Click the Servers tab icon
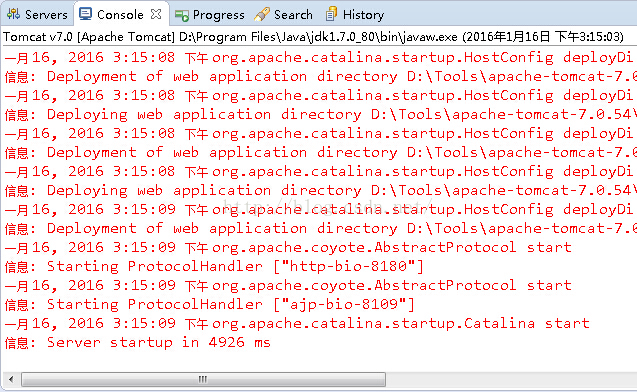This screenshot has width=637, height=392. (x=13, y=14)
